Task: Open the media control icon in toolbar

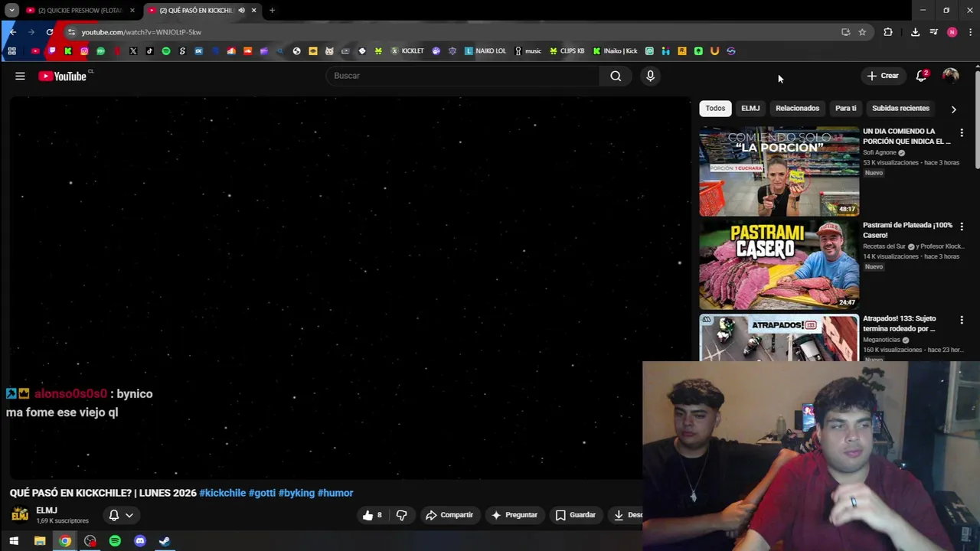Action: click(x=933, y=32)
